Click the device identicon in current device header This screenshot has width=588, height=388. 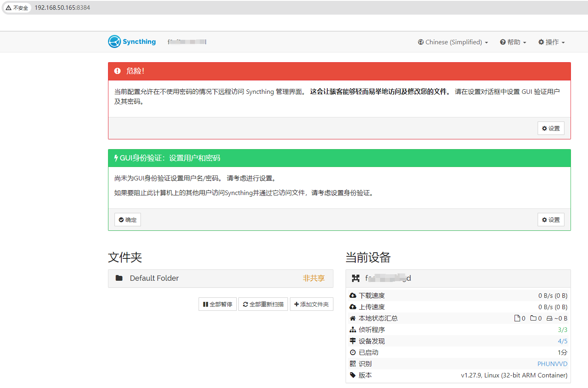356,278
